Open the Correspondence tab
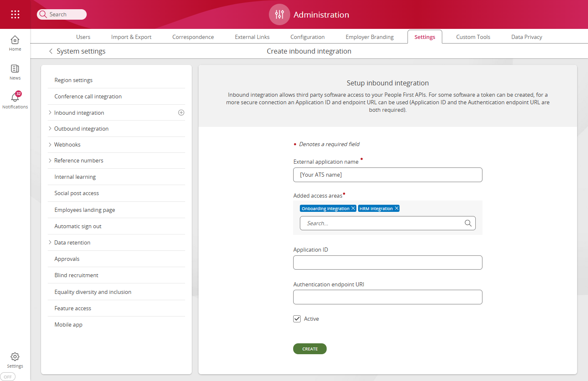The image size is (588, 381). [193, 37]
